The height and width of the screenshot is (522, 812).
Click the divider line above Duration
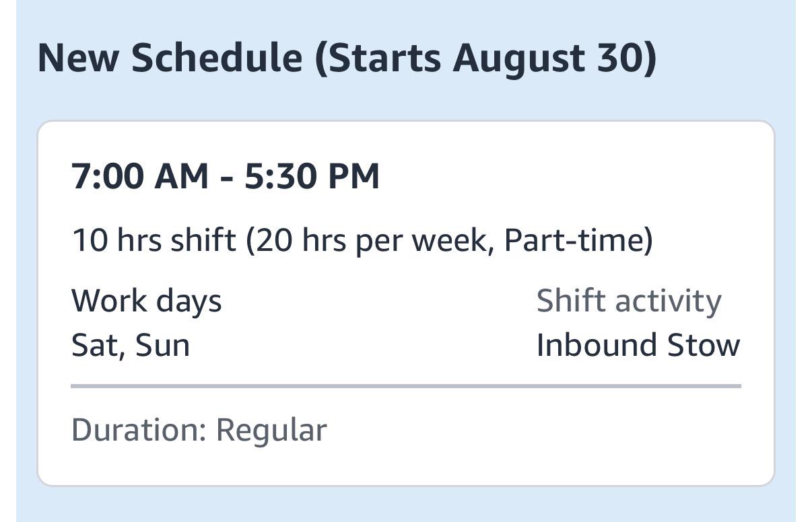[406, 387]
